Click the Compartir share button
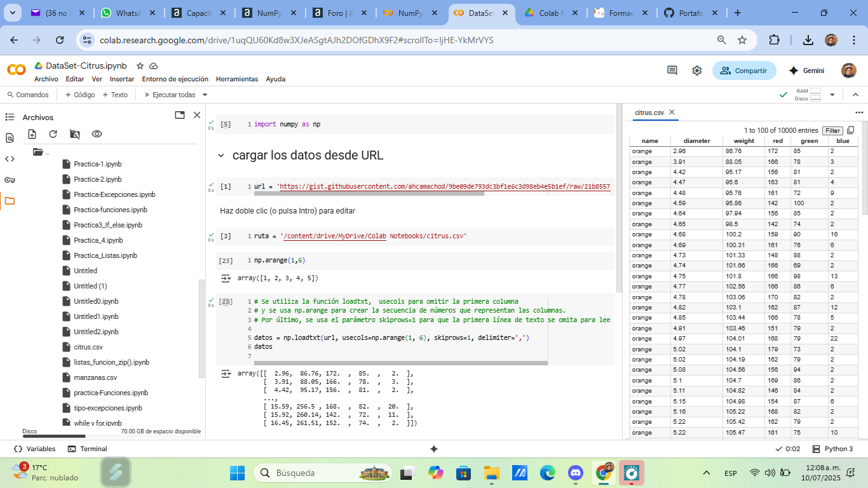 744,71
